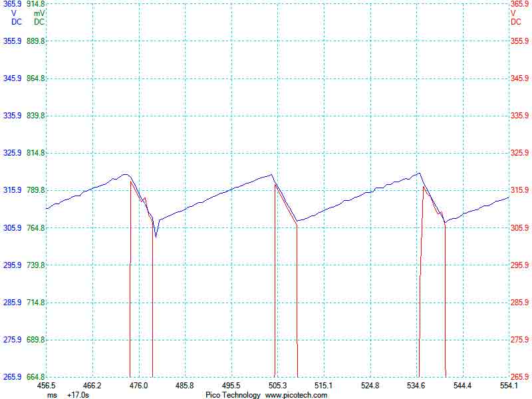Click the 456.5 time axis start marker

(47, 386)
